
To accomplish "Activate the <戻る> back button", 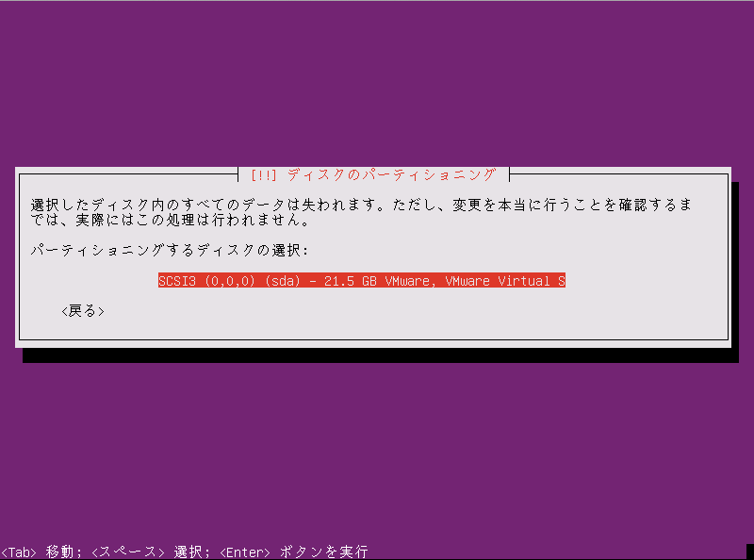I will point(83,311).
